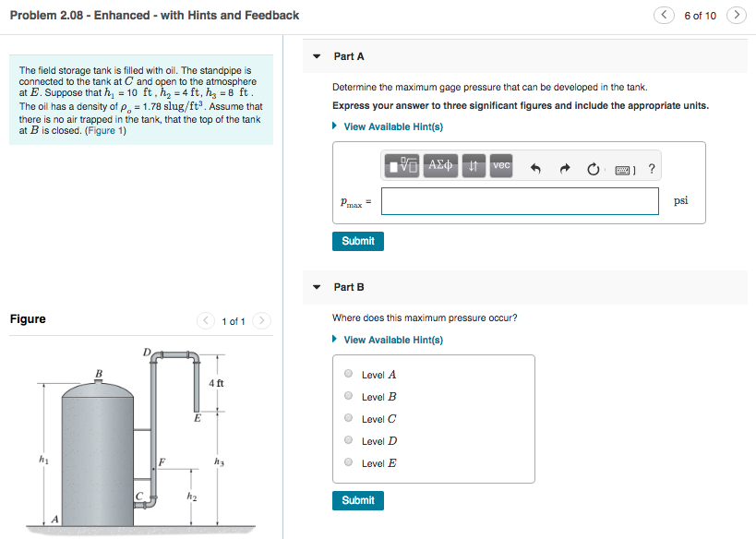Image resolution: width=756 pixels, height=539 pixels.
Task: Click the up-down arrows unit toggle icon
Action: [473, 165]
